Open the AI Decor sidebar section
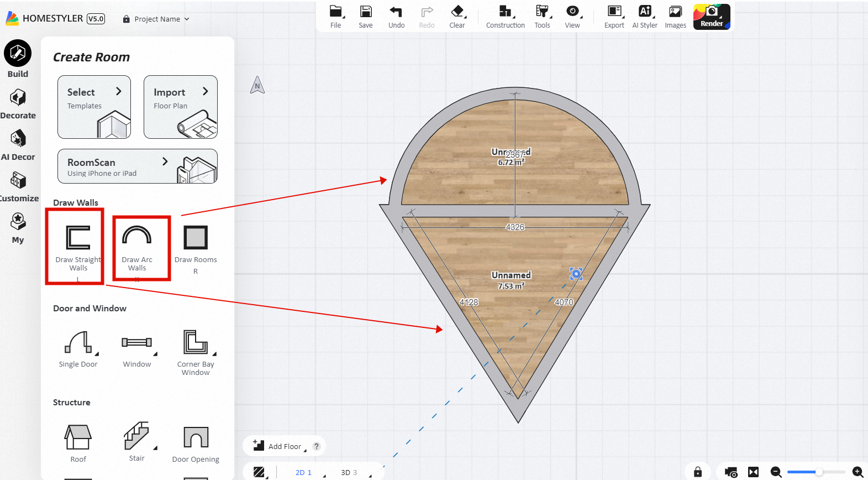This screenshot has width=868, height=480. point(18,145)
